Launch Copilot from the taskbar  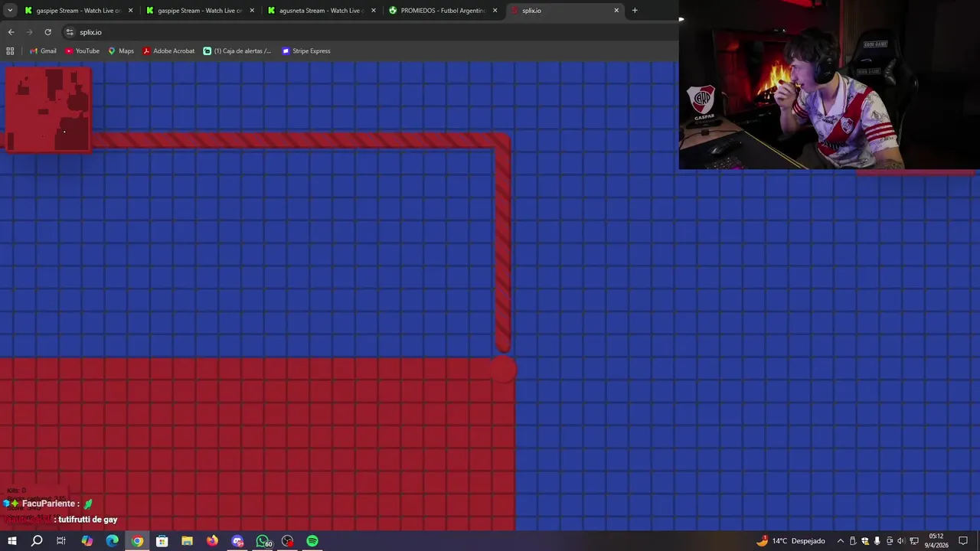click(87, 541)
